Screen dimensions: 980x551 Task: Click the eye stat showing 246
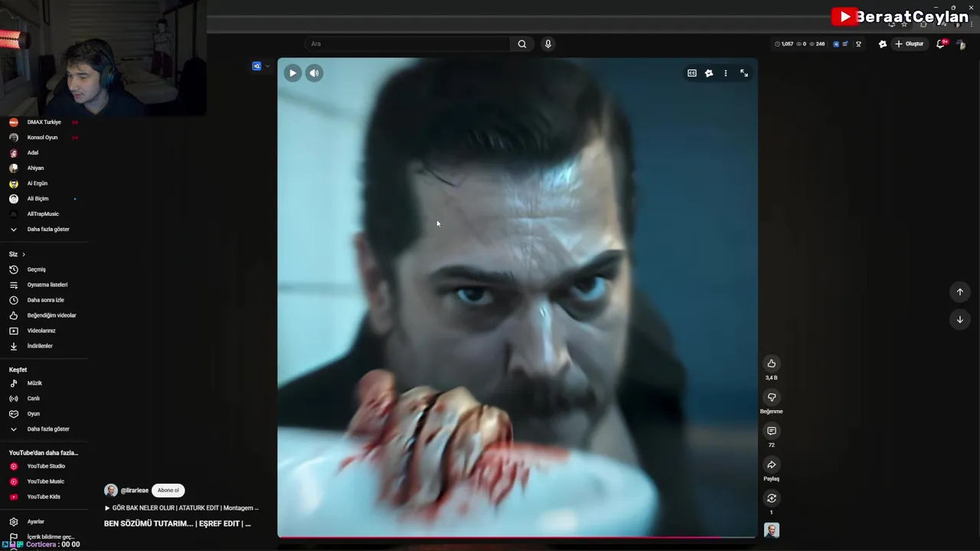817,44
